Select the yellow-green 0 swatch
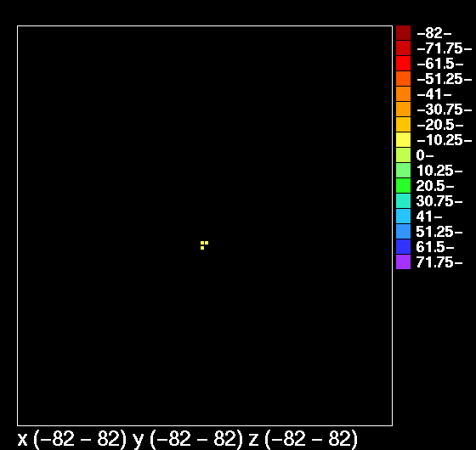 pyautogui.click(x=403, y=155)
